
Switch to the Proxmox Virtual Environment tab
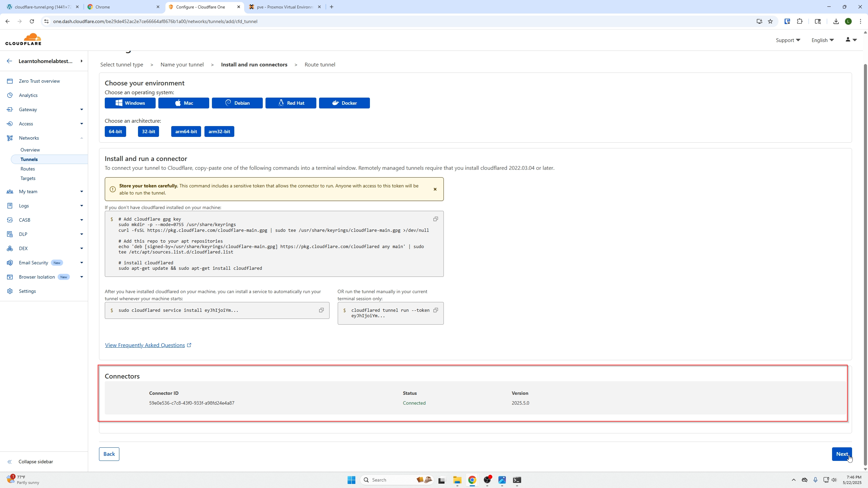(x=285, y=7)
